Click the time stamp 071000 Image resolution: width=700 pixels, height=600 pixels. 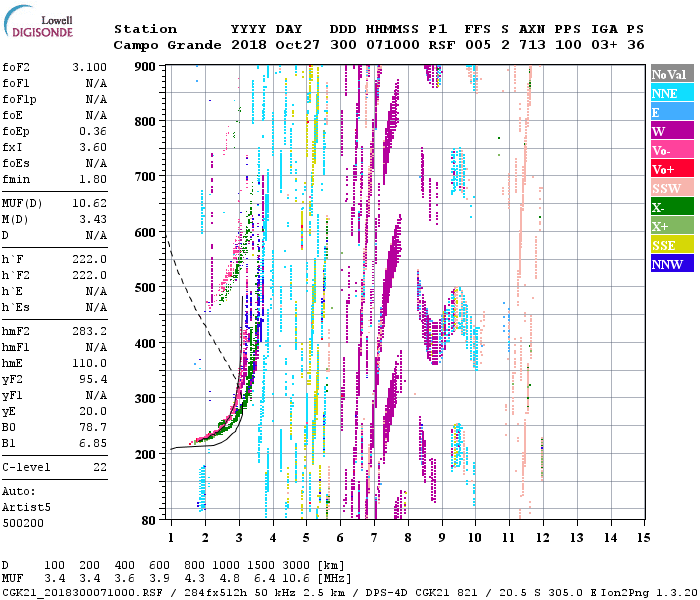[x=393, y=45]
